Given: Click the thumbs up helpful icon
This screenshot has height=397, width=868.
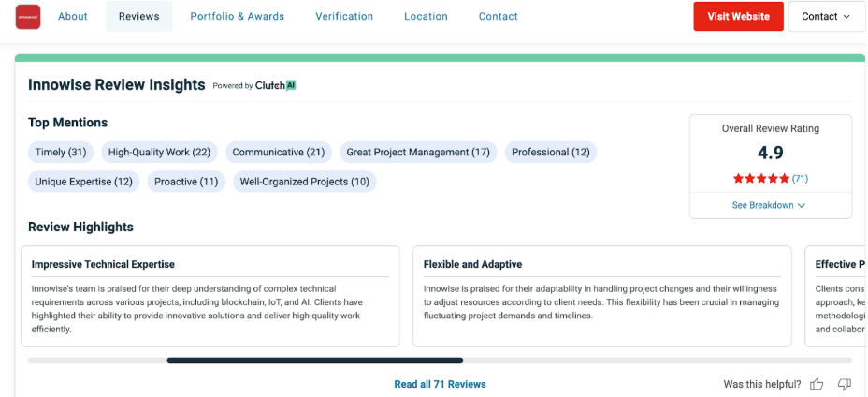Looking at the screenshot, I should (x=817, y=384).
